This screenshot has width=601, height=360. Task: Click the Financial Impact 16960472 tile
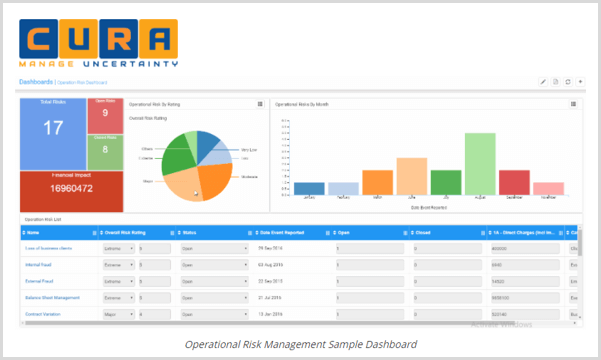tap(72, 191)
